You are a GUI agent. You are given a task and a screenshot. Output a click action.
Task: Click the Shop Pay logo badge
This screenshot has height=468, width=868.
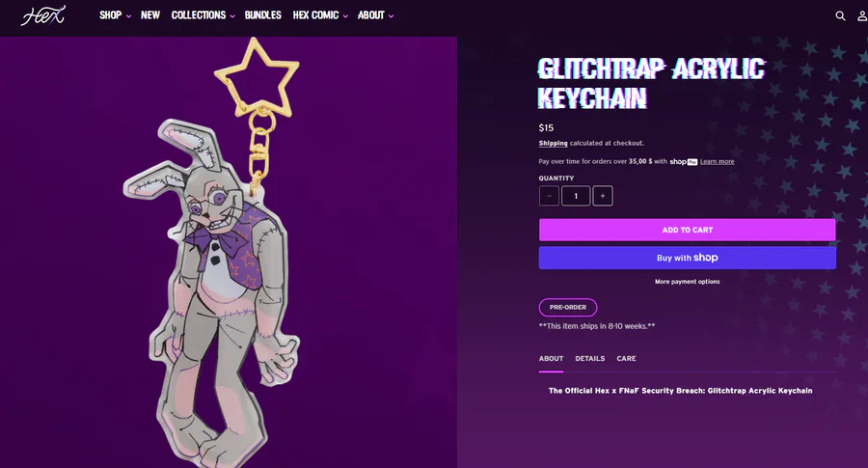click(683, 162)
